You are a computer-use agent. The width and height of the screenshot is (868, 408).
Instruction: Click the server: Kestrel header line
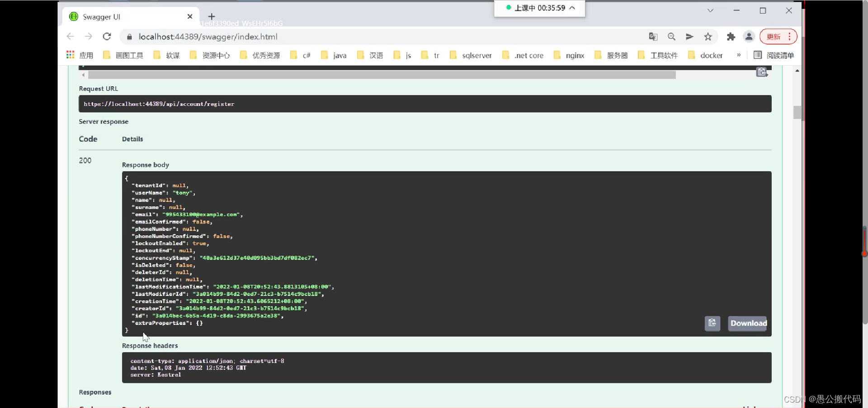pyautogui.click(x=156, y=375)
